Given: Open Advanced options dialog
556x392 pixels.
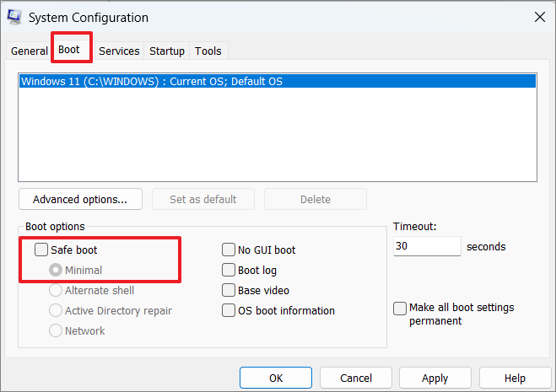Looking at the screenshot, I should (80, 199).
